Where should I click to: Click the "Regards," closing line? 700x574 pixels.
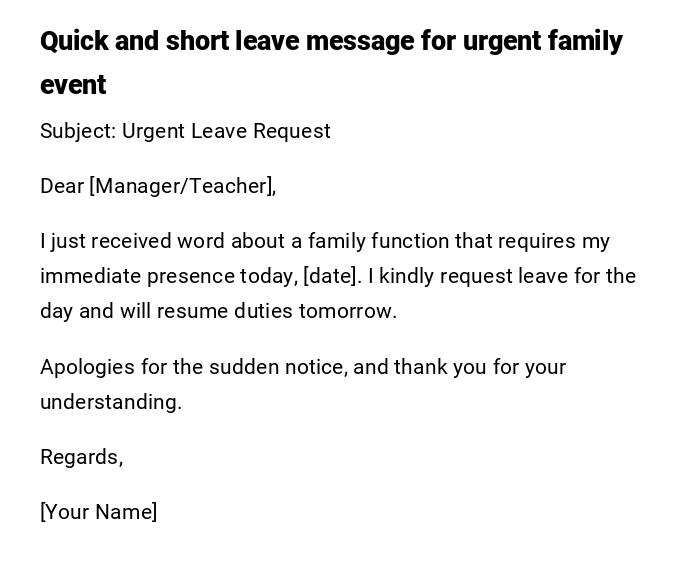(x=82, y=457)
